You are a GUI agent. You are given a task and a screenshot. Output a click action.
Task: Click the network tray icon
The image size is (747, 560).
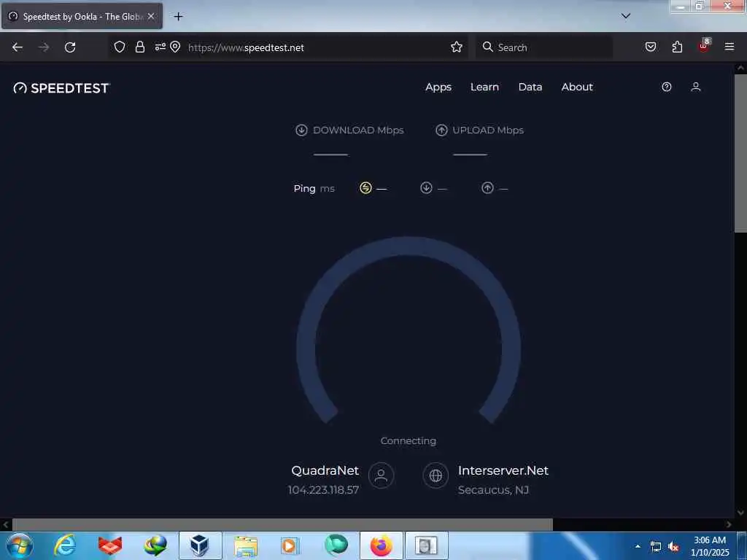pos(656,547)
